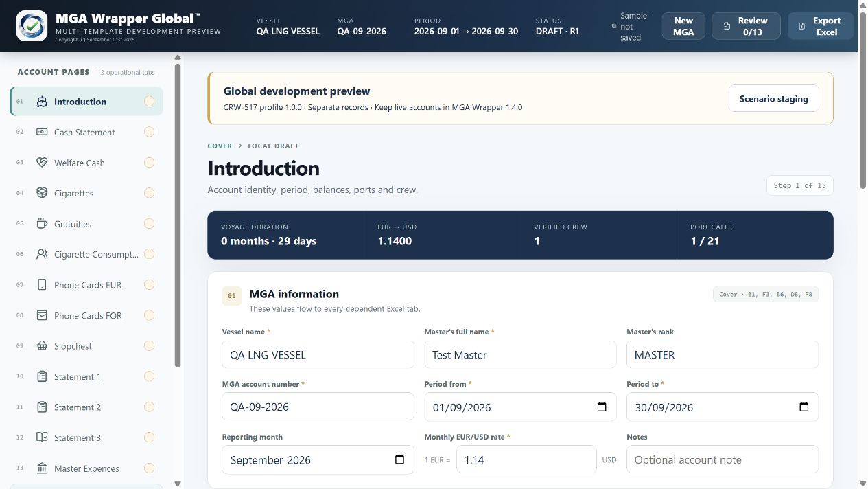Click the status circle on the Cigarettes row
The width and height of the screenshot is (868, 489).
click(149, 193)
